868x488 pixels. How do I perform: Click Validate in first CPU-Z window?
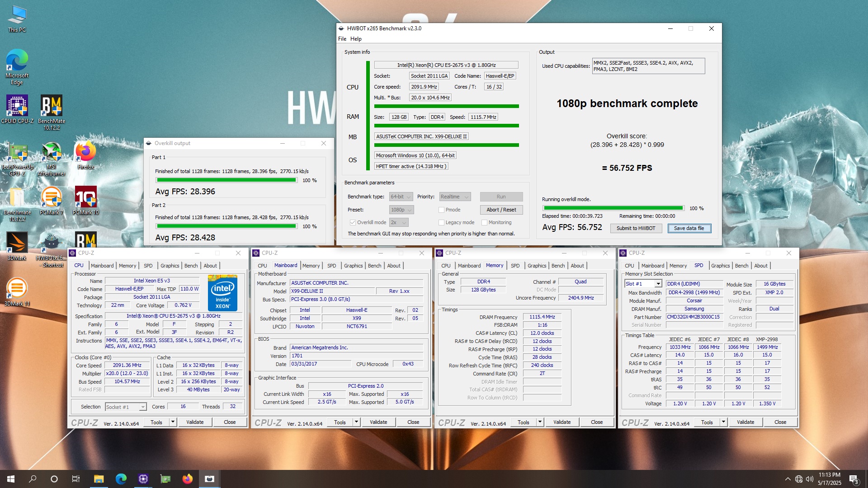195,422
